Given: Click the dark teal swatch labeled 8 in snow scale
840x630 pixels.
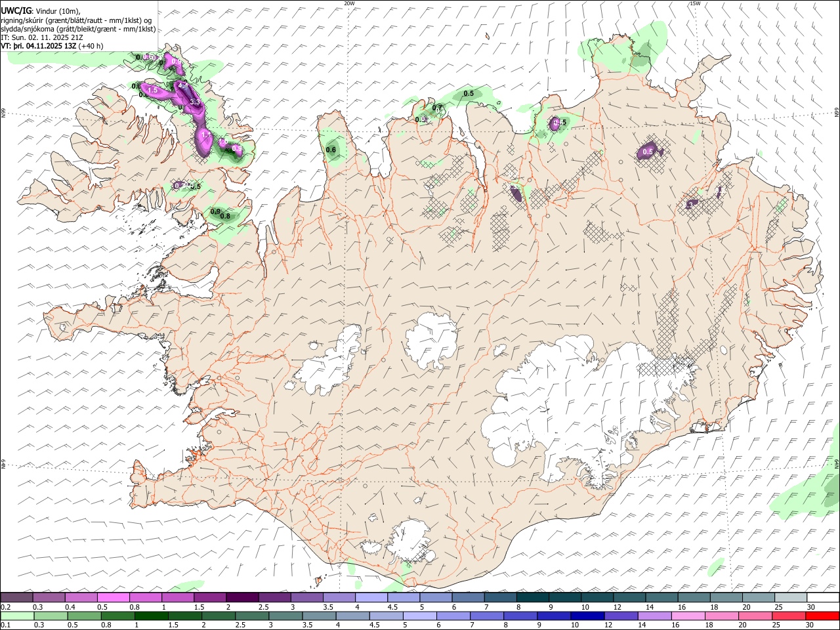Looking at the screenshot, I should pyautogui.click(x=532, y=597).
